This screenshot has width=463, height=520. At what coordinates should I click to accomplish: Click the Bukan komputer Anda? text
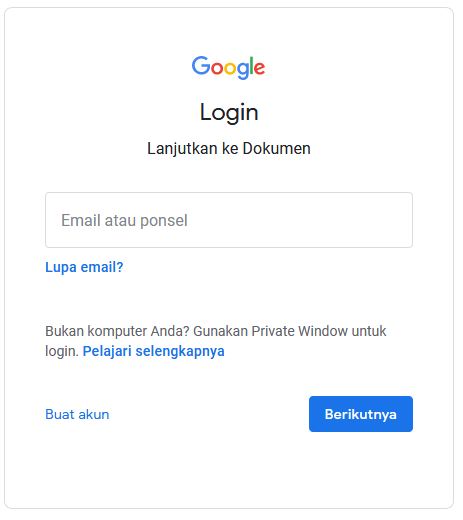click(117, 331)
